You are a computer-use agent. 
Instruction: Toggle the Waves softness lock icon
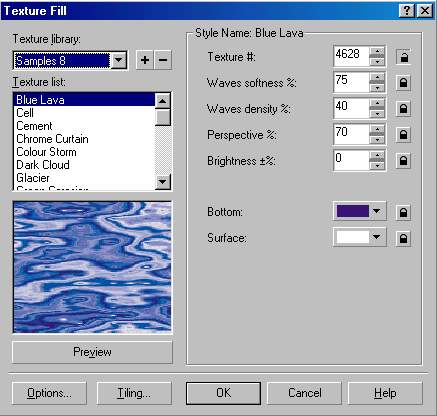point(403,83)
